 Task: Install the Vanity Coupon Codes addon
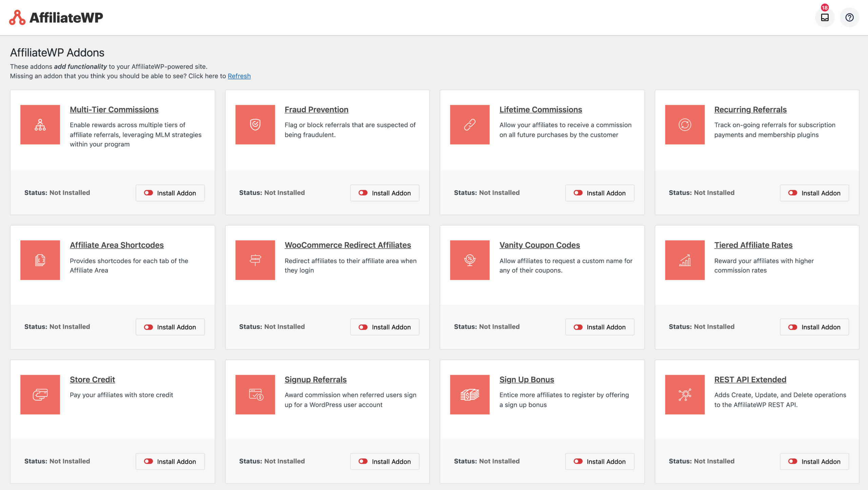(x=599, y=327)
